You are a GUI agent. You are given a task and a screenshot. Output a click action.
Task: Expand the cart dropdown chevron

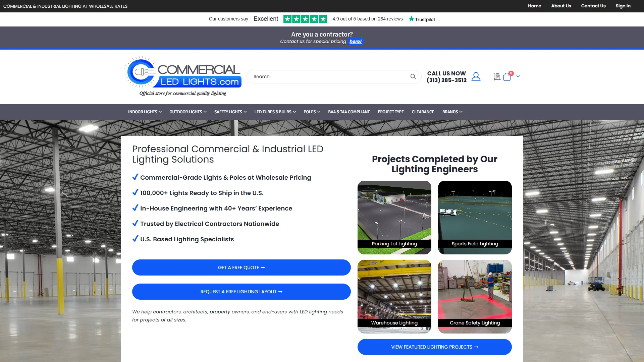(518, 77)
